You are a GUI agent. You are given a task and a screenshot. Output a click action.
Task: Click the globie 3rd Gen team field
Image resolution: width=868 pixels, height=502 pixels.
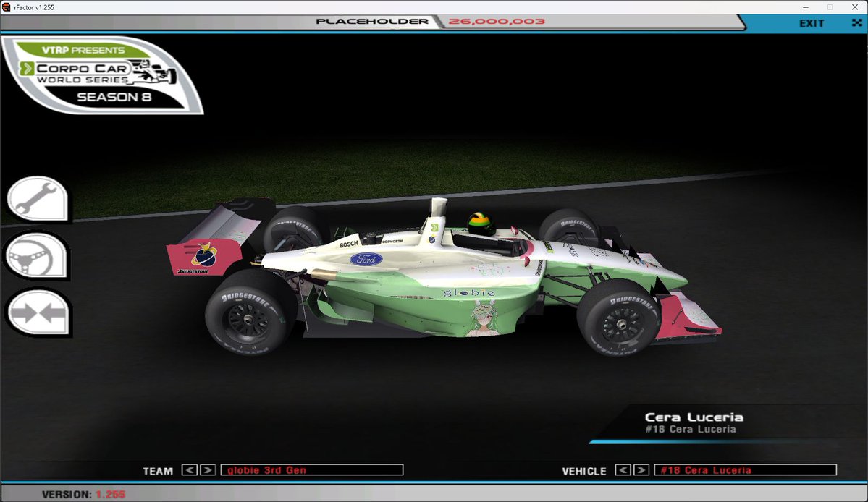[x=312, y=470]
